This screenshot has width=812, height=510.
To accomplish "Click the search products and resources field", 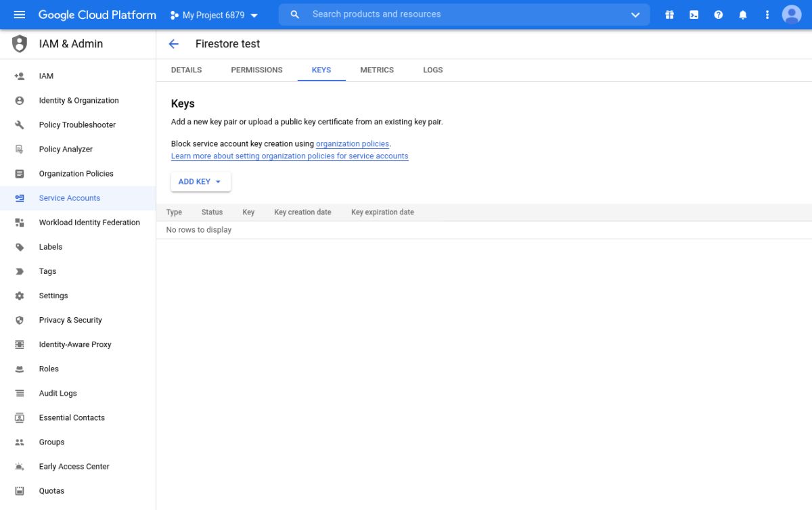I will pos(464,14).
